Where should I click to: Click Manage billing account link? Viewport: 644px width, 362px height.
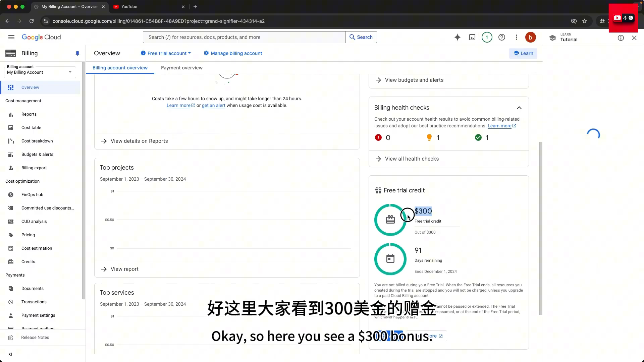233,53
